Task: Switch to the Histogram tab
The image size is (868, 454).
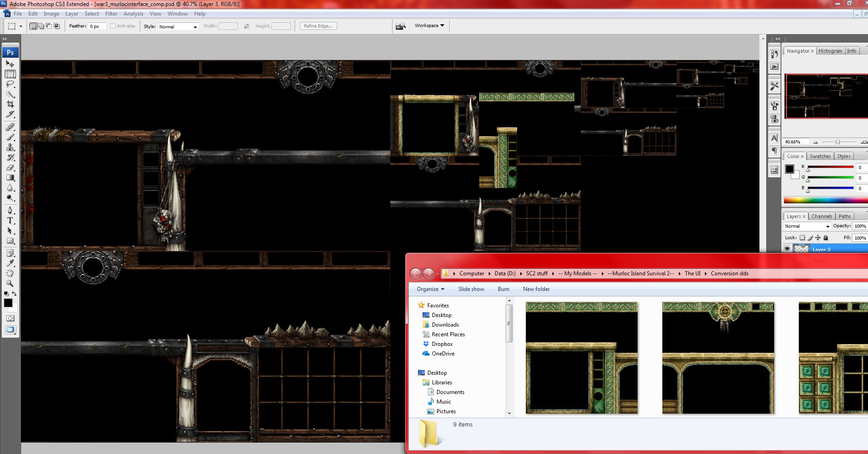Action: (x=830, y=51)
